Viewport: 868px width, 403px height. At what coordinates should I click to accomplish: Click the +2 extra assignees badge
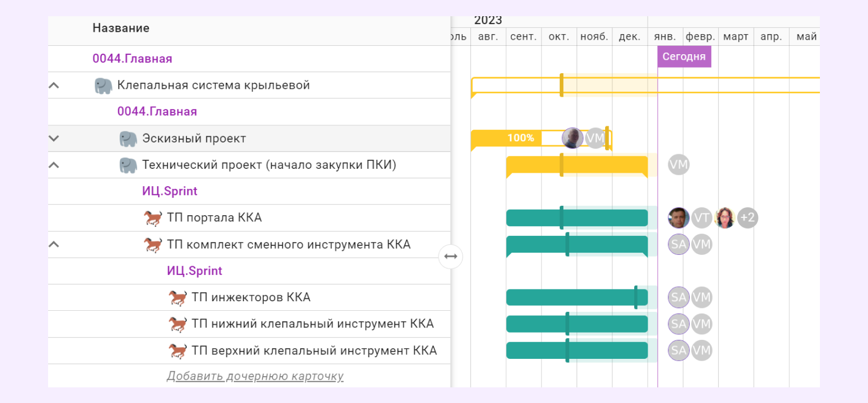coord(747,218)
